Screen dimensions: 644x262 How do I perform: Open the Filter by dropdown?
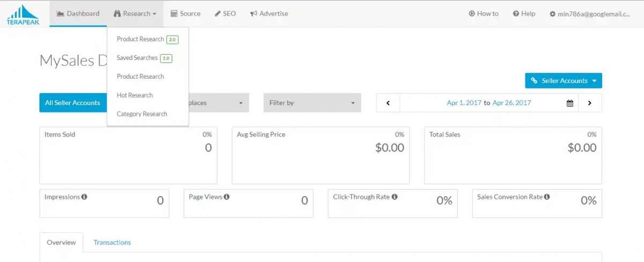pos(312,103)
